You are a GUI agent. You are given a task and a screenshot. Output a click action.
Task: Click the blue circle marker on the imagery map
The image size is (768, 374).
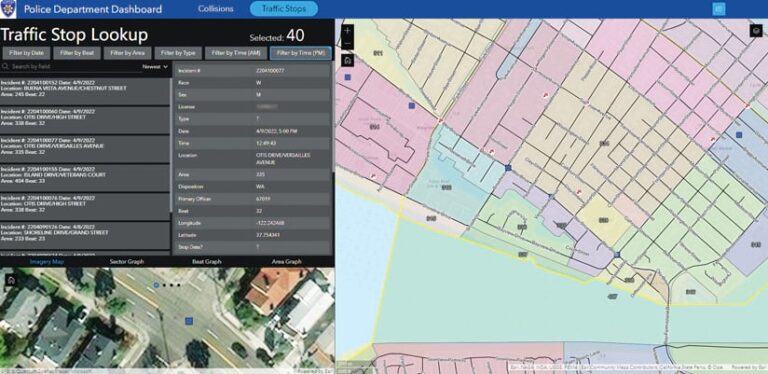click(x=156, y=285)
